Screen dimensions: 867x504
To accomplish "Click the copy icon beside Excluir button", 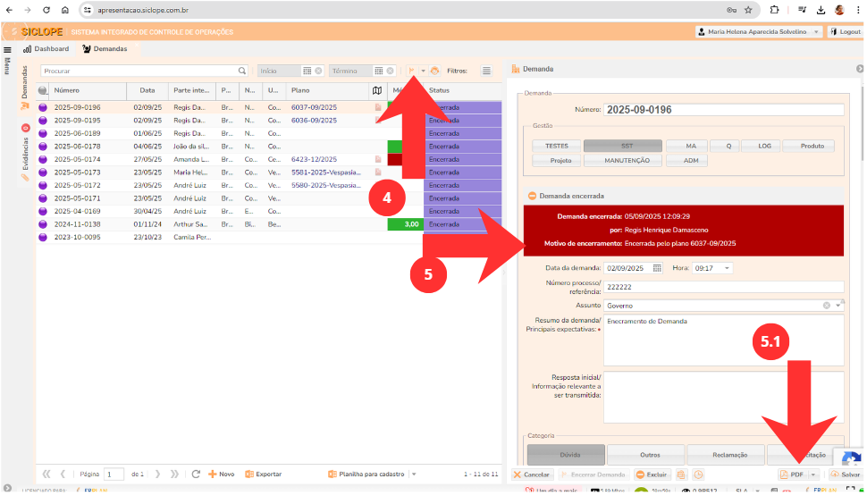I will pyautogui.click(x=682, y=475).
